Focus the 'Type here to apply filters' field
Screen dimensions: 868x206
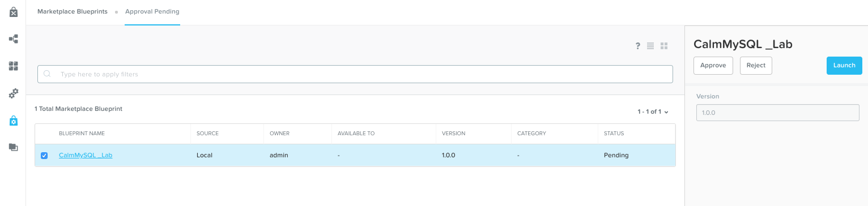click(355, 74)
